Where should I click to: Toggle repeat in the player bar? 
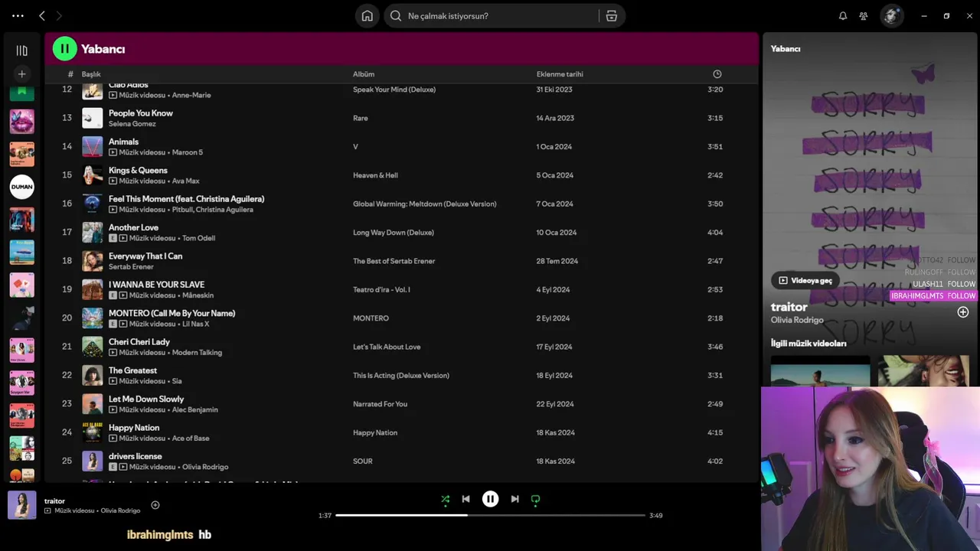(x=535, y=499)
